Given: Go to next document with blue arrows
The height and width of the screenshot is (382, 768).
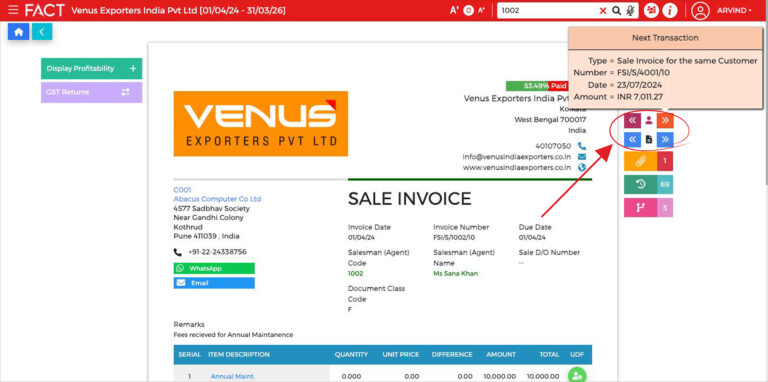Looking at the screenshot, I should coord(665,140).
